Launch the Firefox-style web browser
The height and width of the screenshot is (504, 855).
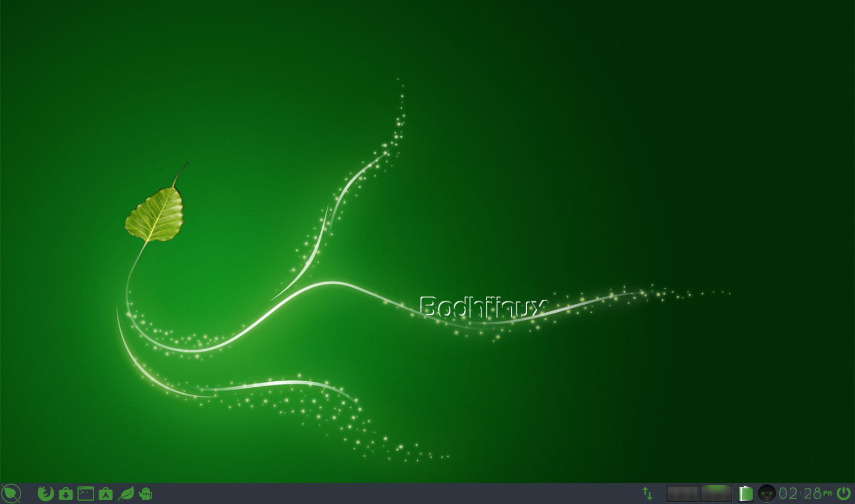click(x=45, y=493)
